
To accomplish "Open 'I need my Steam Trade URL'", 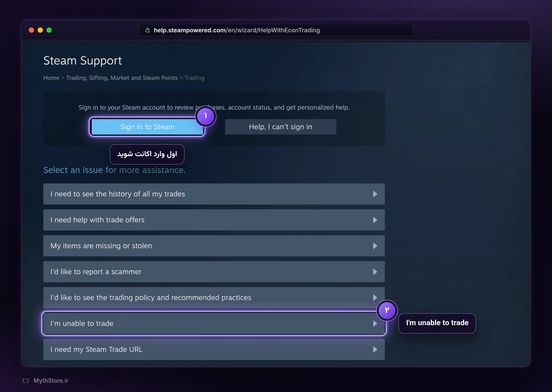I will tap(214, 349).
